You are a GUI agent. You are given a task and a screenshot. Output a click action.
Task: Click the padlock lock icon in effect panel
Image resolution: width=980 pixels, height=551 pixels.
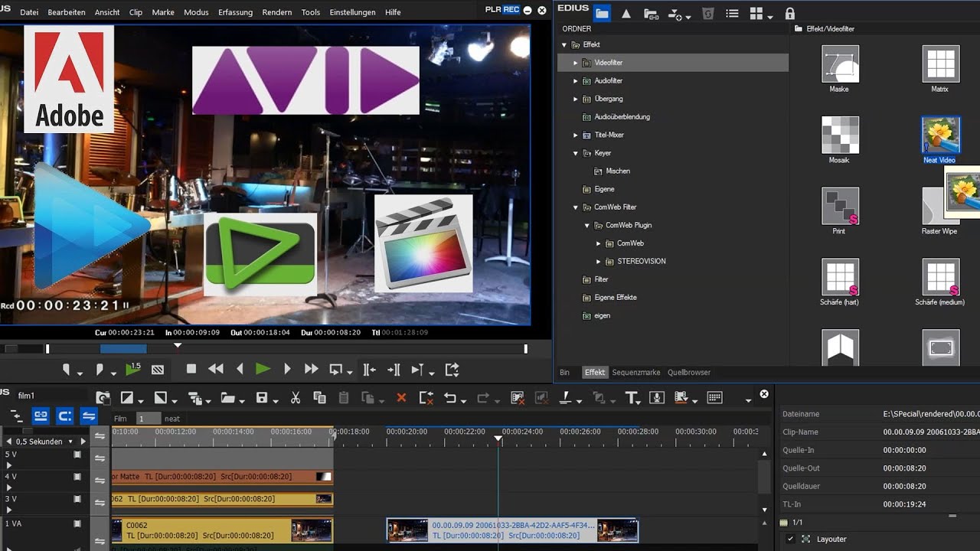coord(790,13)
